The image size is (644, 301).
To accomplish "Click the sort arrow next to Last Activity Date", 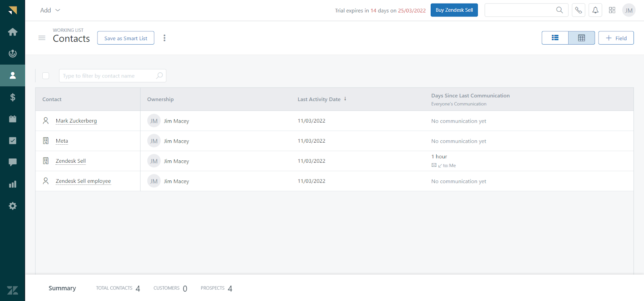I will click(x=345, y=99).
